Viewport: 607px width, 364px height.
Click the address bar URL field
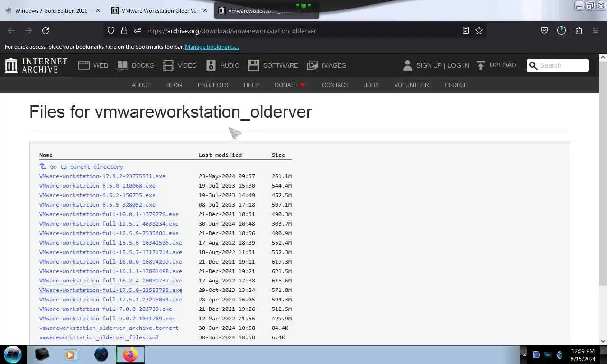tap(294, 31)
